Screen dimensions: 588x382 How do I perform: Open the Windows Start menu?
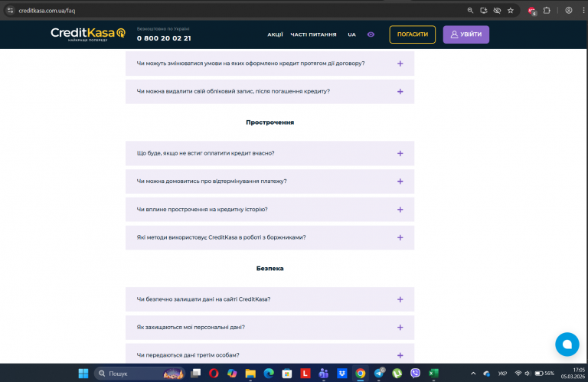(x=83, y=374)
